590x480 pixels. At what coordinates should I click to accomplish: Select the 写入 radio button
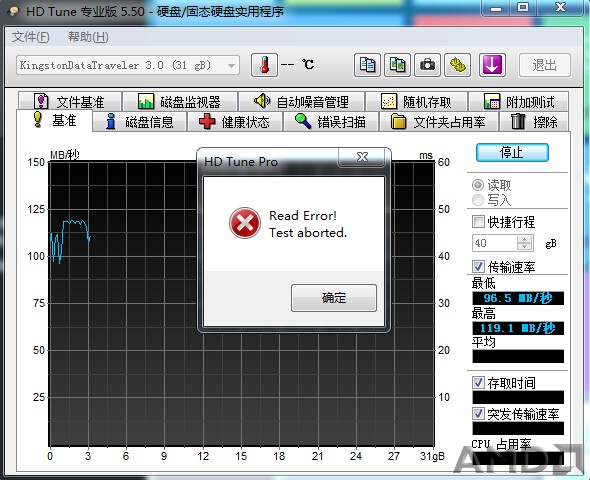(478, 200)
